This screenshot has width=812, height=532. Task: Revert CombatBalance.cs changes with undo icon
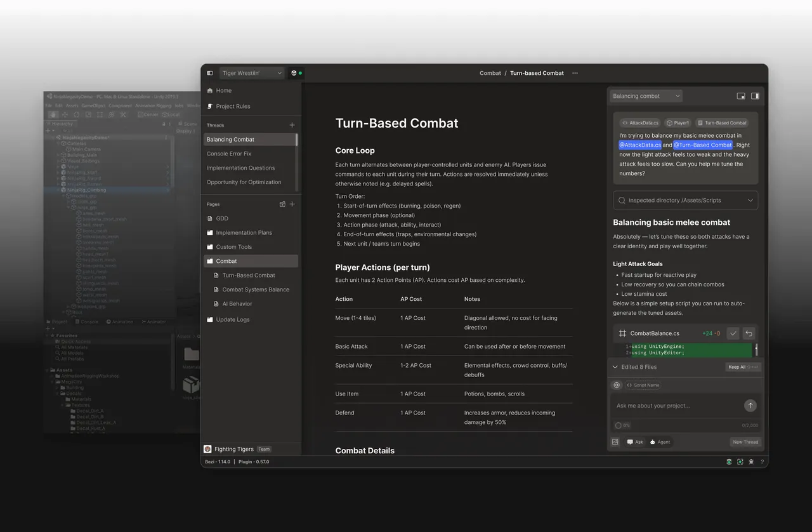pos(749,333)
